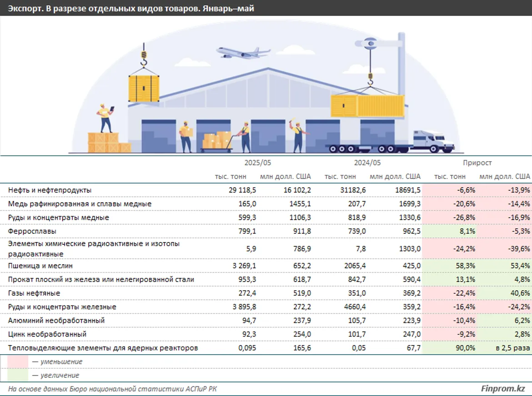
Task: Click the airplane illustration in the sky
Action: [243, 52]
